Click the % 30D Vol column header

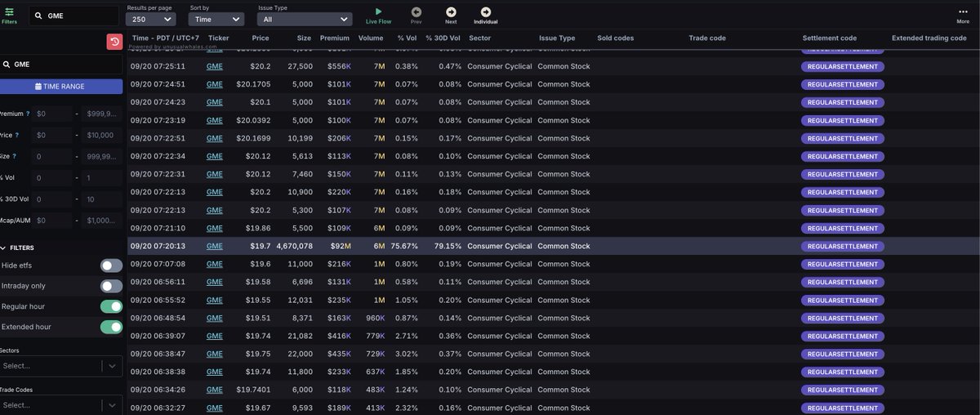443,38
